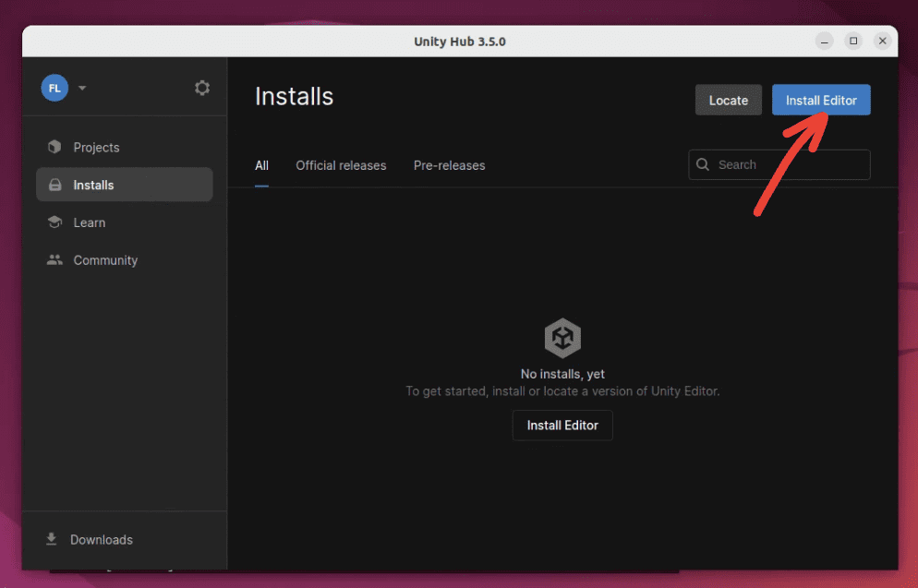The image size is (918, 588).
Task: Go to Community via the people icon
Action: (x=54, y=260)
